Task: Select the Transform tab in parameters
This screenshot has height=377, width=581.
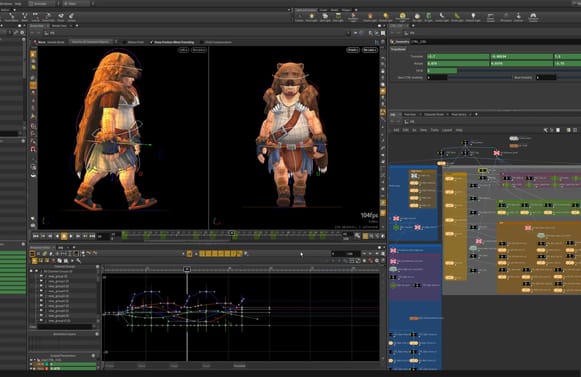Action: coord(398,49)
